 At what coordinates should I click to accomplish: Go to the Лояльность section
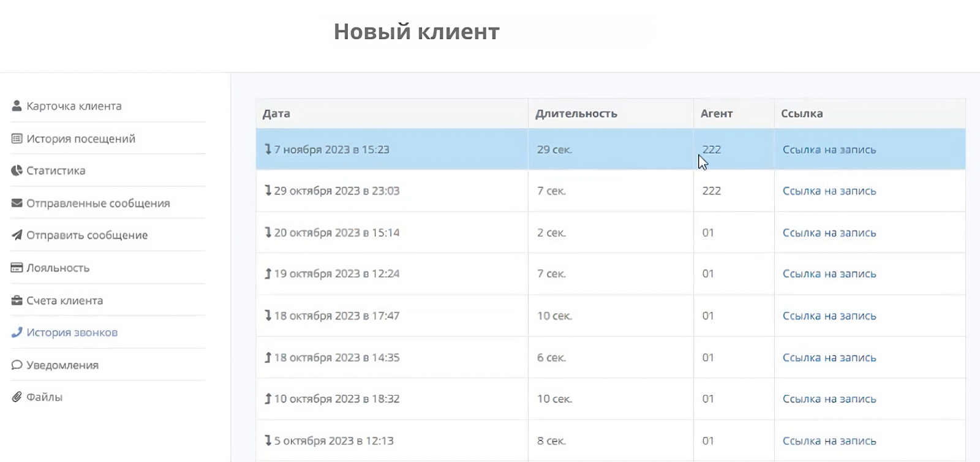tap(58, 268)
